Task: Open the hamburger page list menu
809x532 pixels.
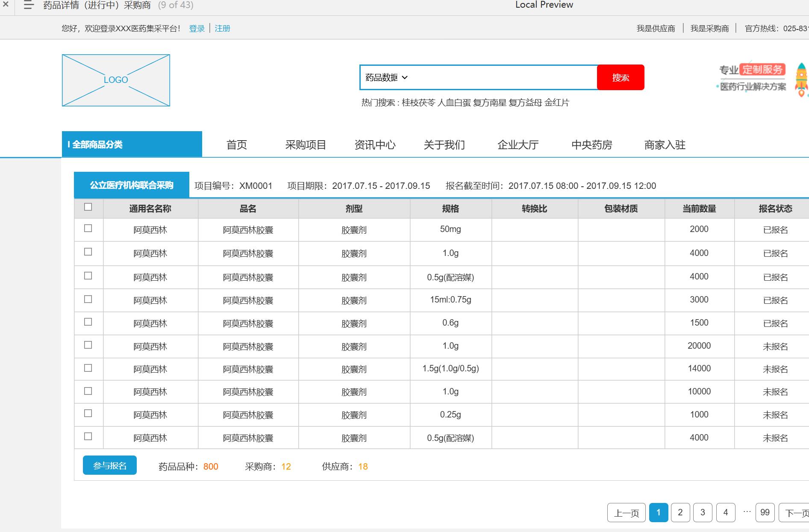Action: coord(29,5)
